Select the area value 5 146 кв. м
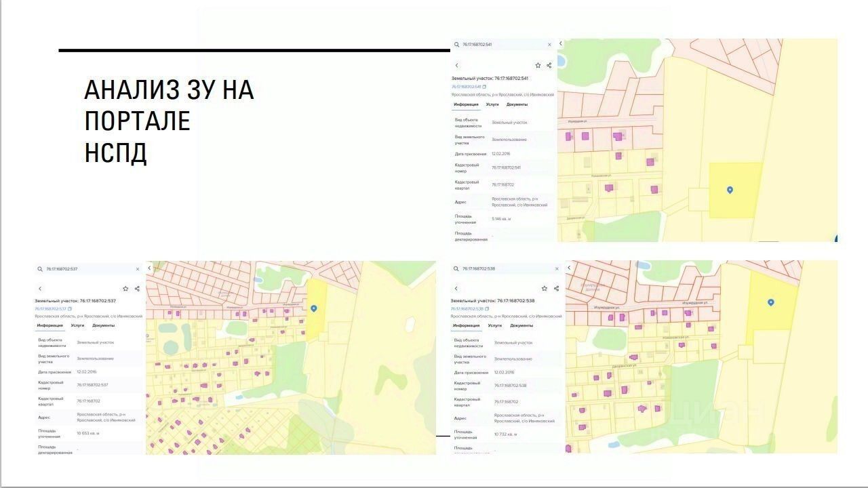868x488 pixels. pos(501,219)
